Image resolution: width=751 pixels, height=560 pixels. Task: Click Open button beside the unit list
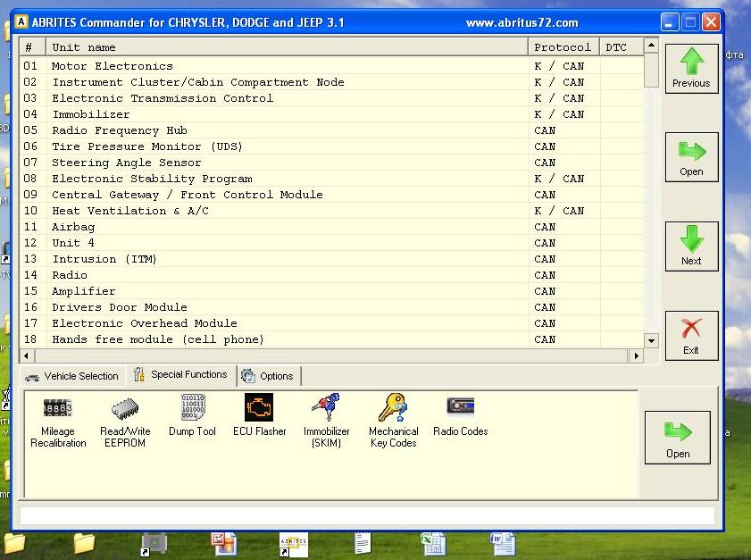691,157
